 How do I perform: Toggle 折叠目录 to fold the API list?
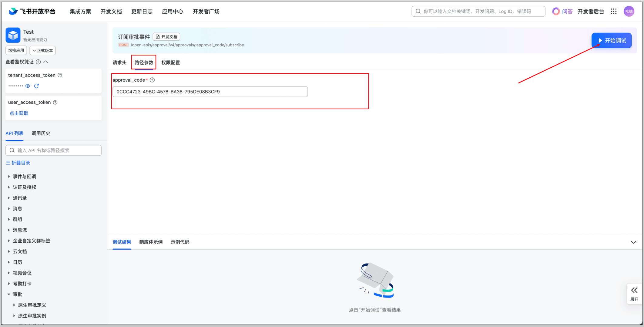click(x=18, y=163)
